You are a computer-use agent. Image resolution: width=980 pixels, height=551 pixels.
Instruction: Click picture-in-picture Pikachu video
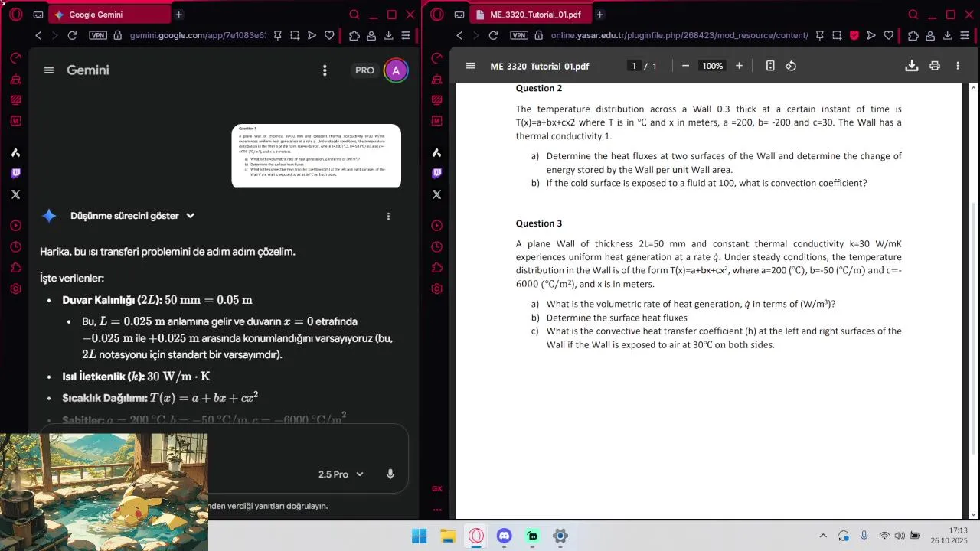click(104, 492)
